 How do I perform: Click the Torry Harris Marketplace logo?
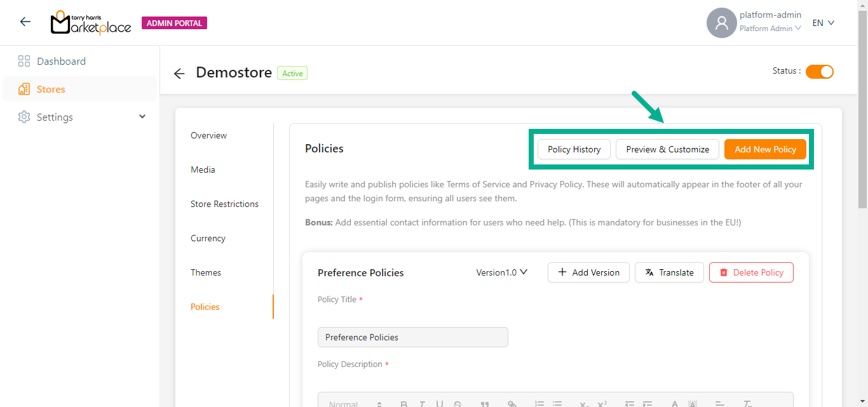(91, 23)
